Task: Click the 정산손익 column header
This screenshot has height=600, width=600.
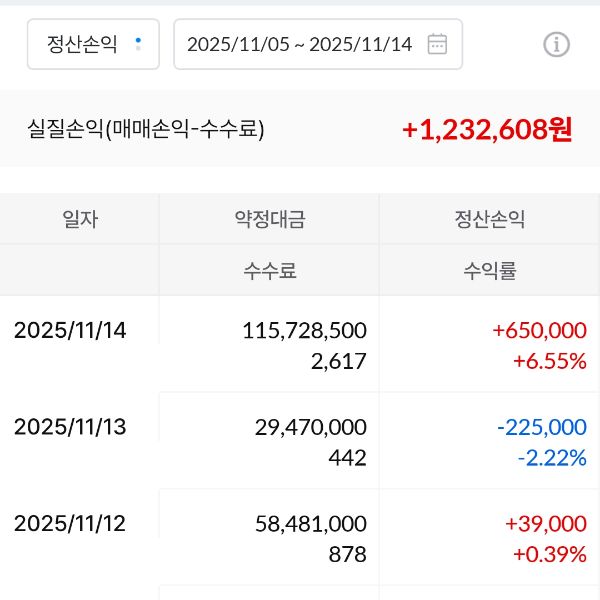Action: coord(489,219)
